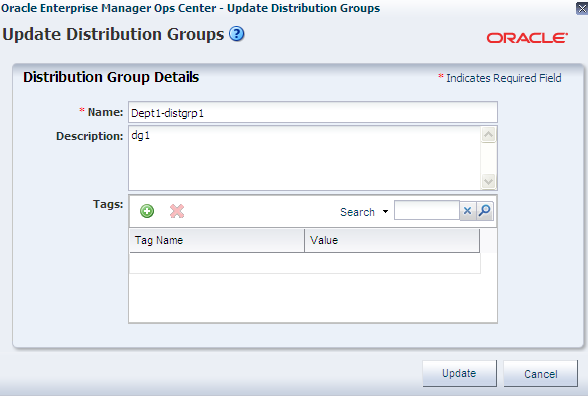
Task: Click the Update button
Action: [x=459, y=374]
